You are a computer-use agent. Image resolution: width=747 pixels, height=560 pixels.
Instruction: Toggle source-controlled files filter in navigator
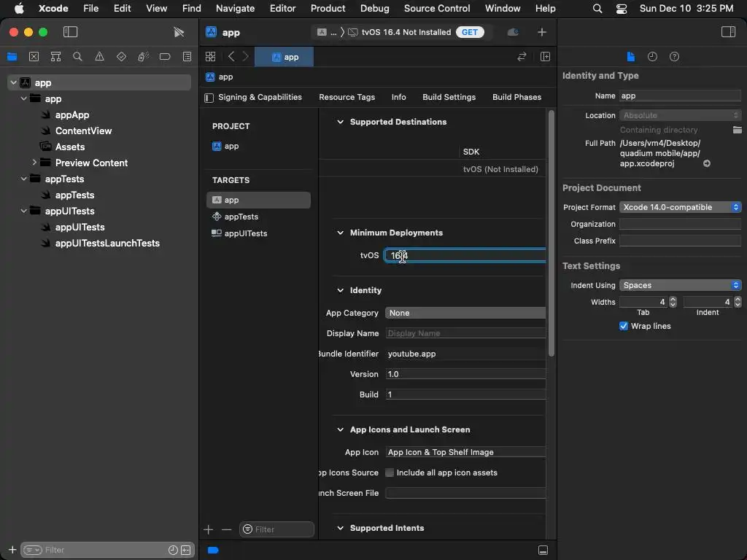(186, 550)
